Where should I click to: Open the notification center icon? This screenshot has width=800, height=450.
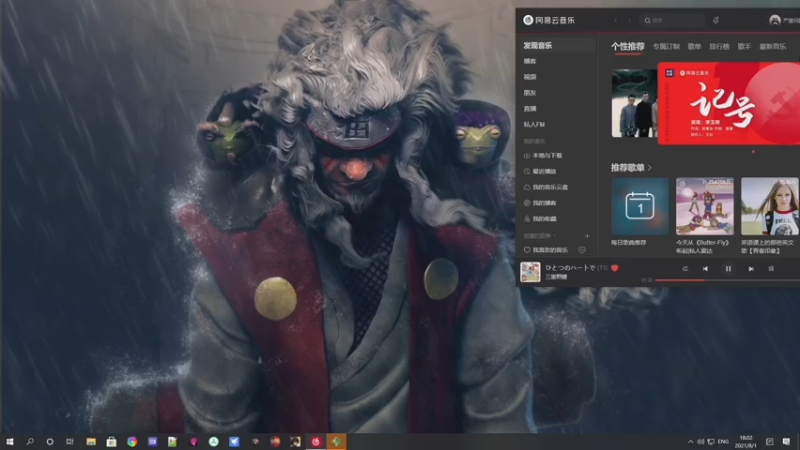pos(786,442)
